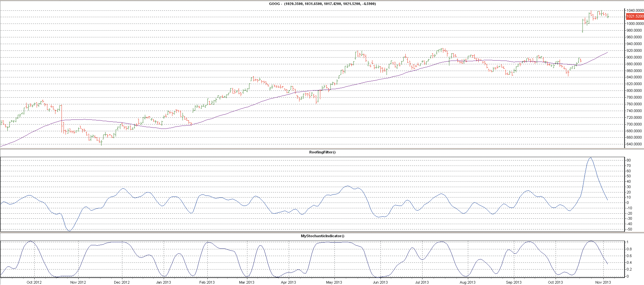Click the 860.0000 price axis label
This screenshot has height=285, width=644.
tap(635, 71)
